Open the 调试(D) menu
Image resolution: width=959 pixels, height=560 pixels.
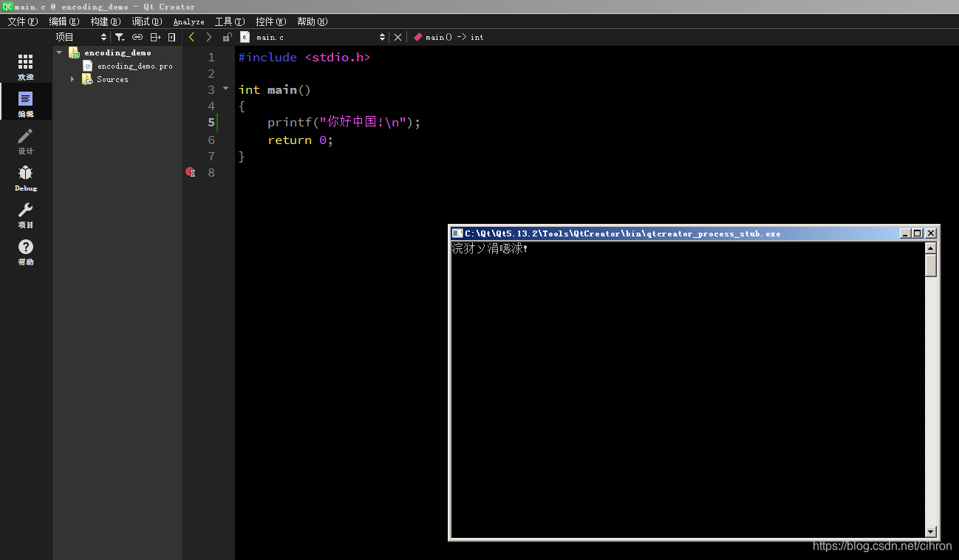147,21
